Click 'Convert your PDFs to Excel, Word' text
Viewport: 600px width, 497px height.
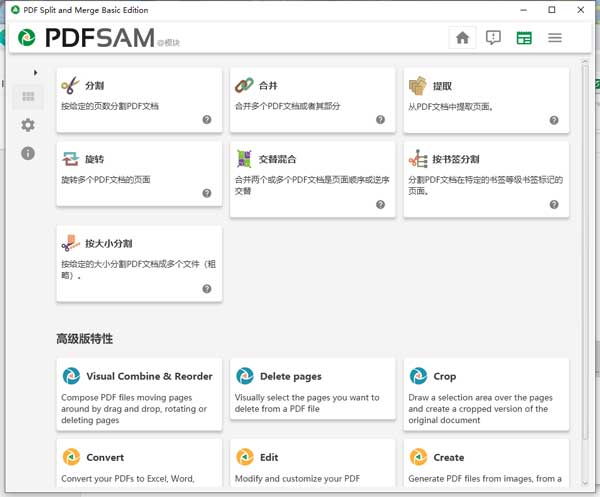[x=128, y=478]
